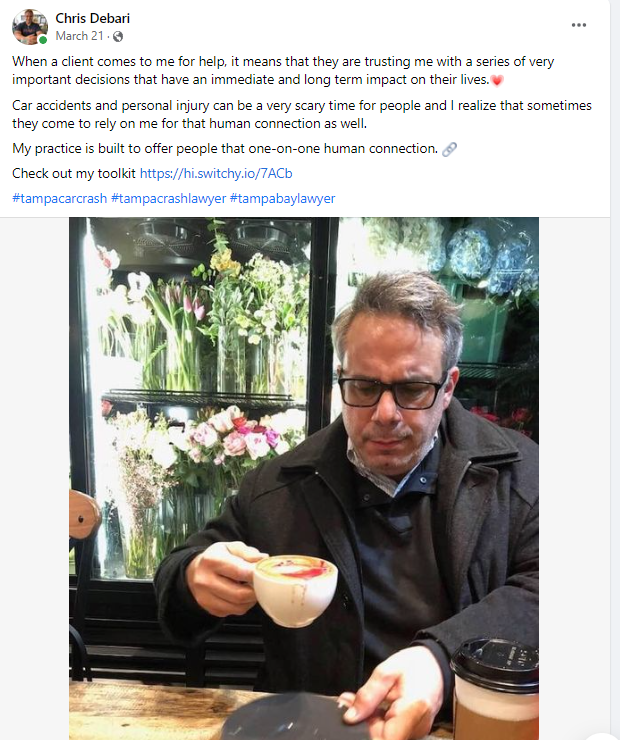This screenshot has height=740, width=620.
Task: Click the 'Check out my toolkit' text
Action: pos(74,174)
